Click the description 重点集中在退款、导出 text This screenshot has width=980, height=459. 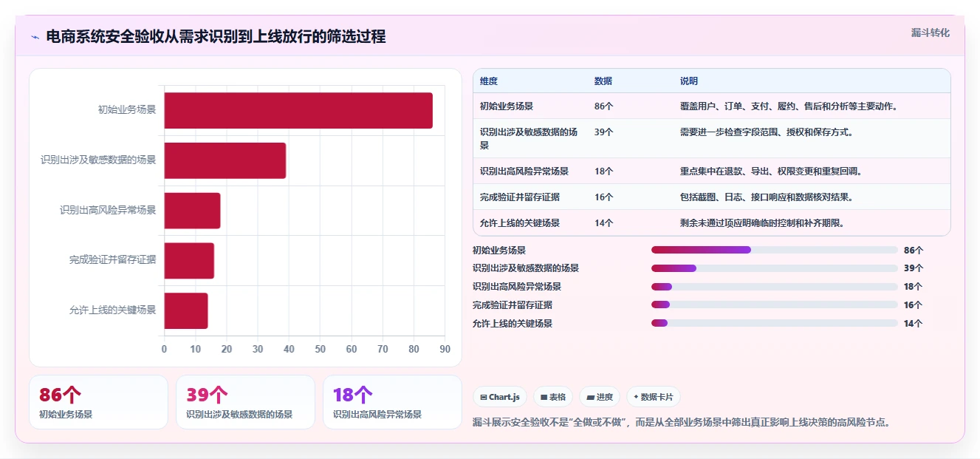click(771, 171)
